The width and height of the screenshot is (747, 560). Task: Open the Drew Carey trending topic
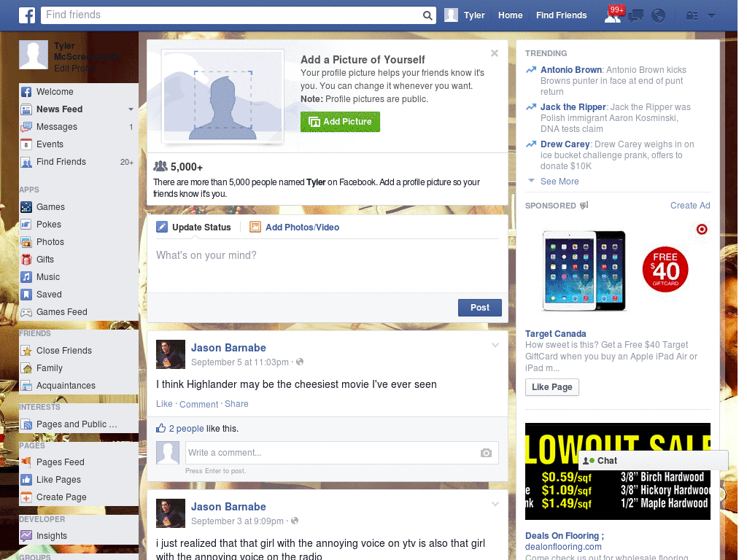pyautogui.click(x=565, y=144)
